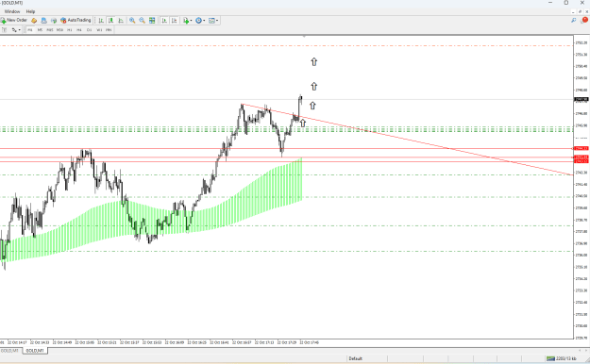Click the blue icon right of MetaEditor
This screenshot has width=590, height=364.
[x=43, y=21]
